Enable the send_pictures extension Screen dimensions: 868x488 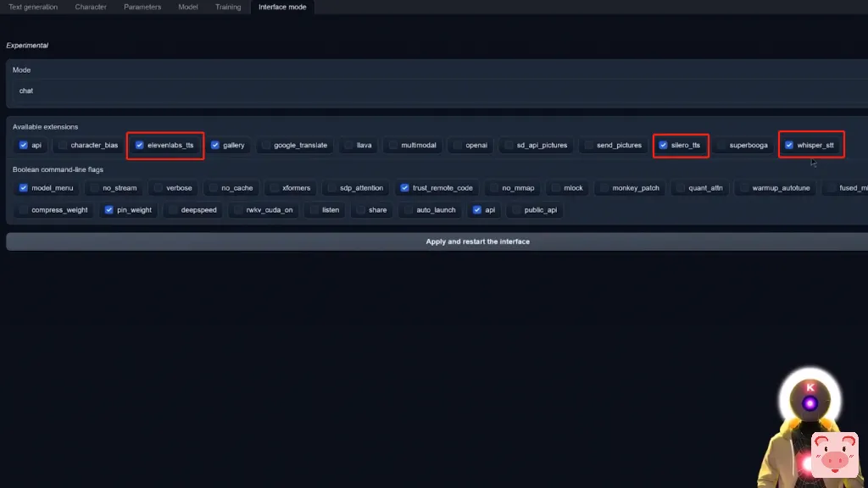[x=588, y=145]
